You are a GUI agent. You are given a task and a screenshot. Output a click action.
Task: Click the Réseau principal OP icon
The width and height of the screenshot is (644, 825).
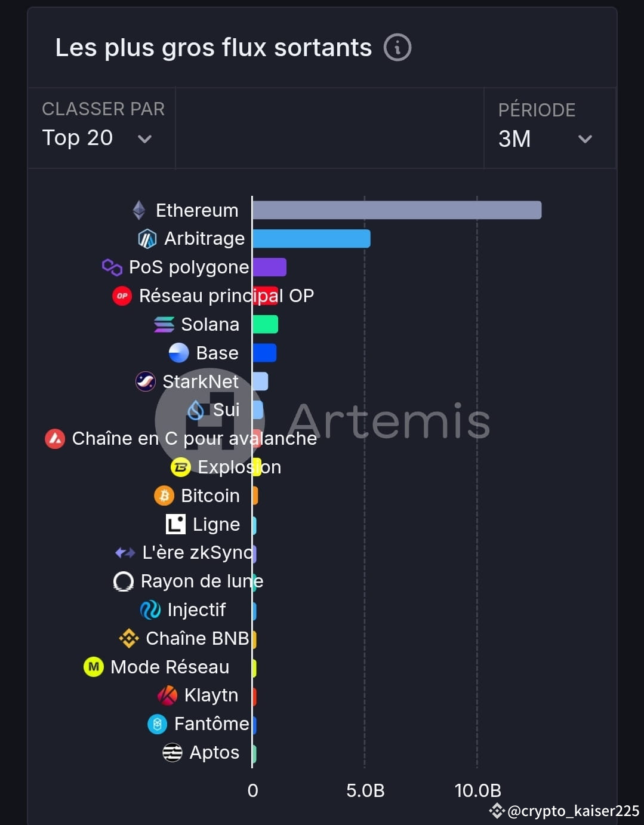[122, 295]
